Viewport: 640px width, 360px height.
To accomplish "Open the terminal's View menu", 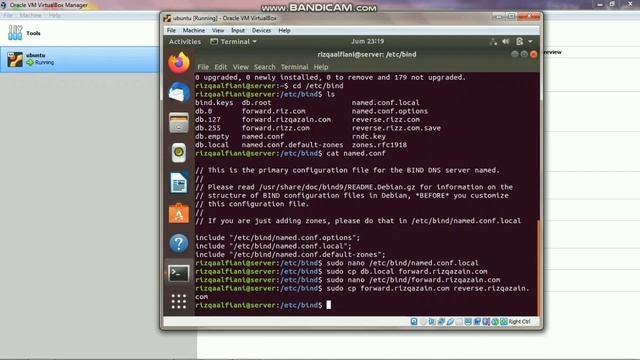I will click(x=240, y=67).
